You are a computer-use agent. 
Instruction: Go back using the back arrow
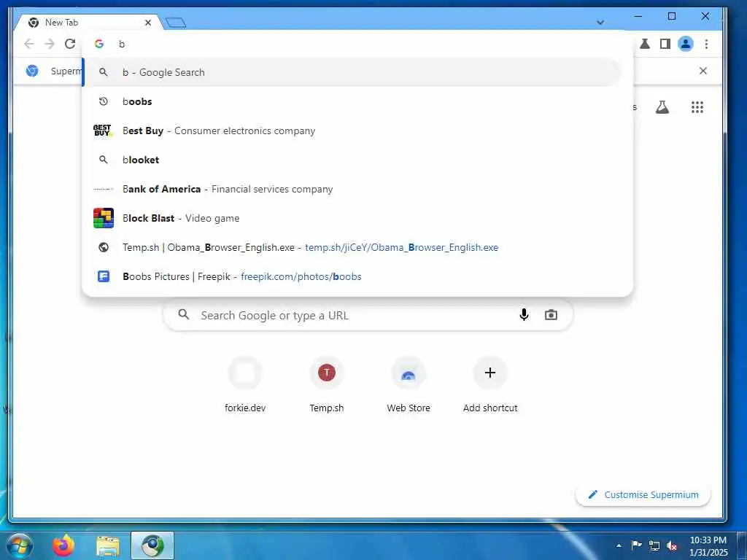pos(29,44)
